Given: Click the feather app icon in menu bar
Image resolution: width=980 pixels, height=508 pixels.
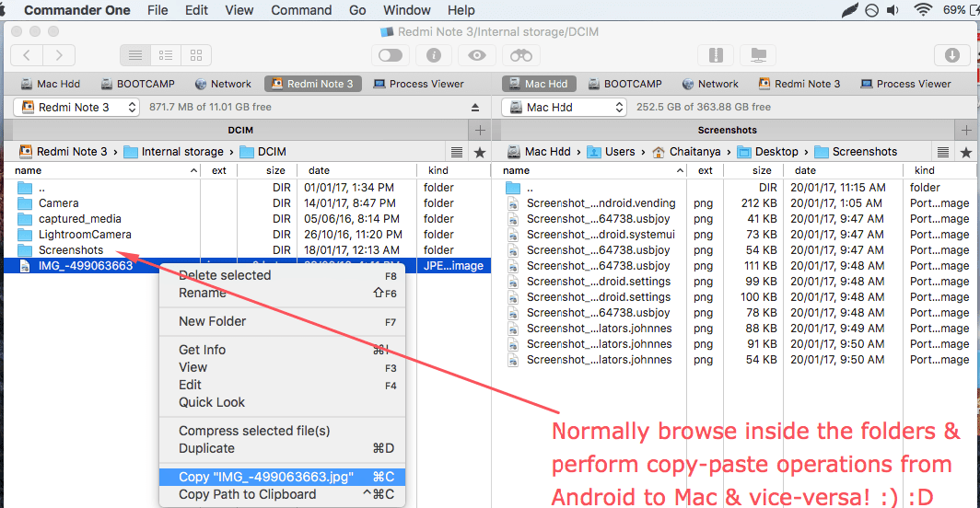Looking at the screenshot, I should (x=849, y=10).
